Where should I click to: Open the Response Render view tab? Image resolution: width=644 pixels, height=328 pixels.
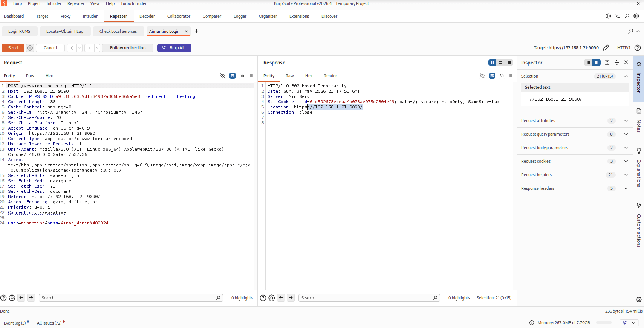[x=330, y=76]
